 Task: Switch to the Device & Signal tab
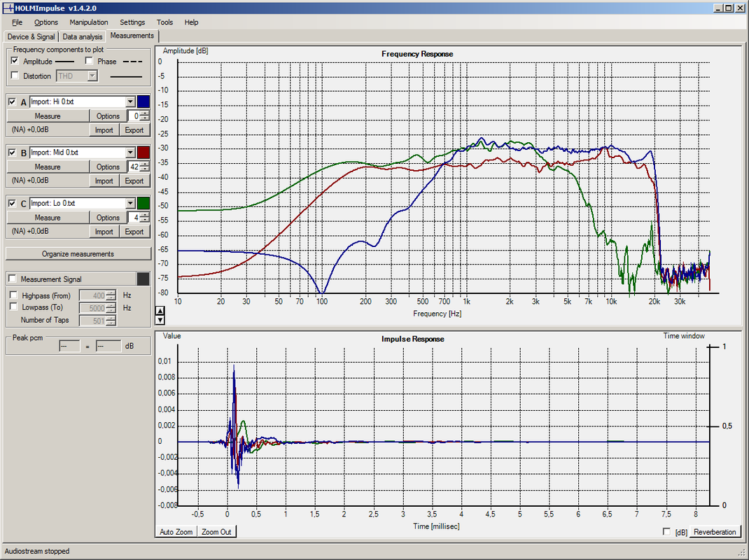pyautogui.click(x=31, y=37)
